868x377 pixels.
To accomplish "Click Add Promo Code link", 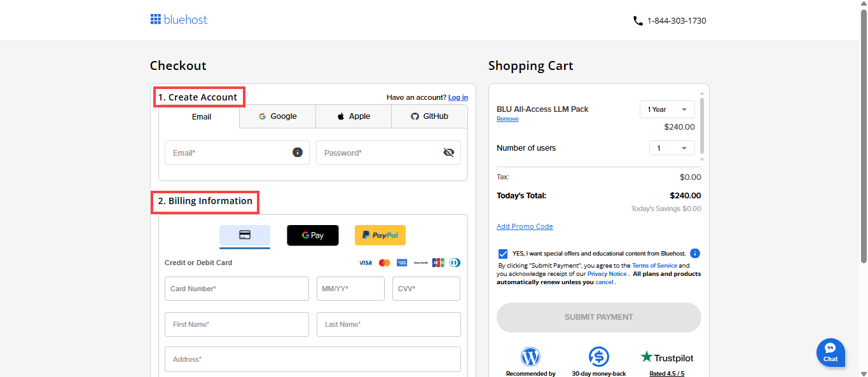I will tap(524, 226).
